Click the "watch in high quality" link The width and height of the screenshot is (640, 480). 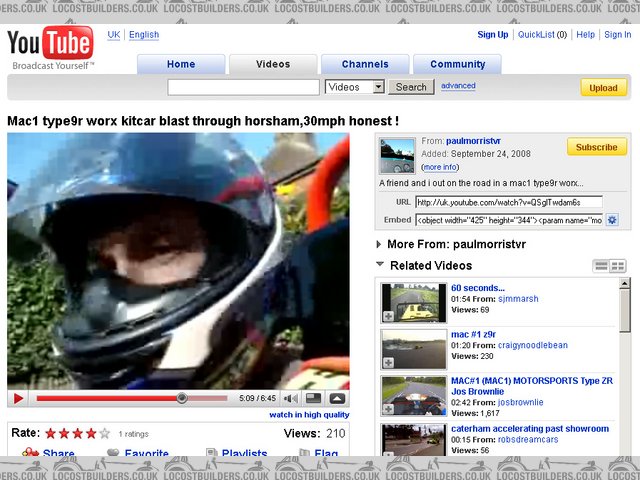coord(309,415)
